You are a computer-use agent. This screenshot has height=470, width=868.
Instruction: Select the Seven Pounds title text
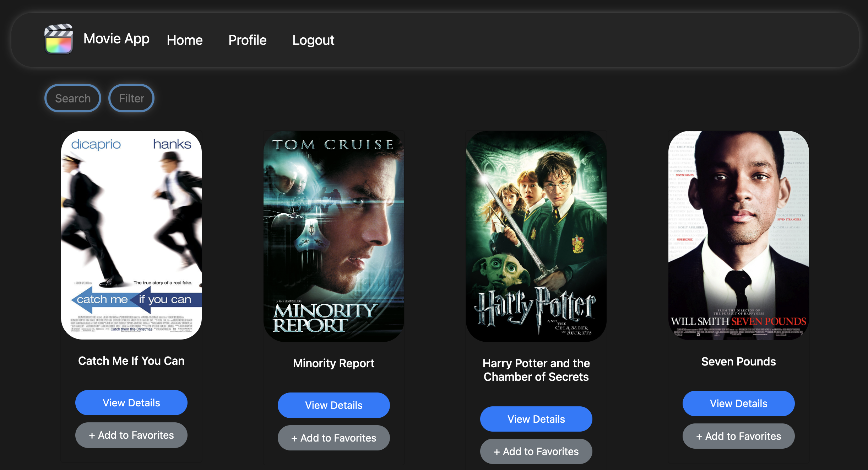click(738, 362)
